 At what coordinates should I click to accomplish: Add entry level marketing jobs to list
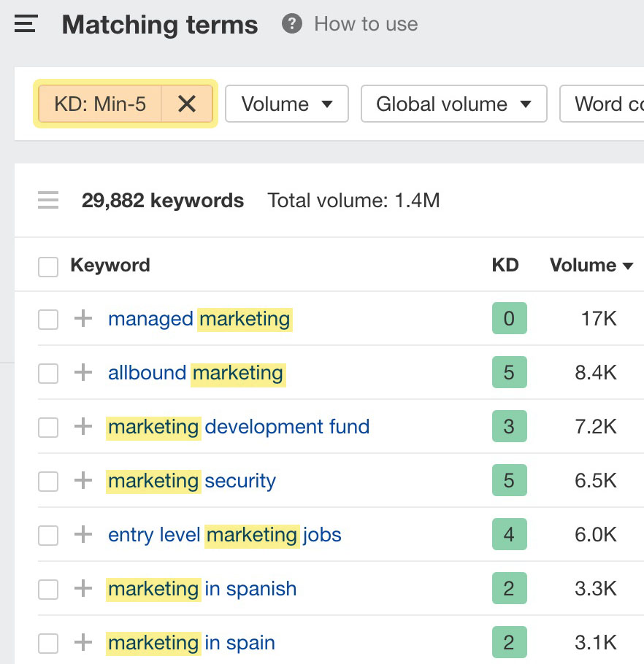coord(84,535)
